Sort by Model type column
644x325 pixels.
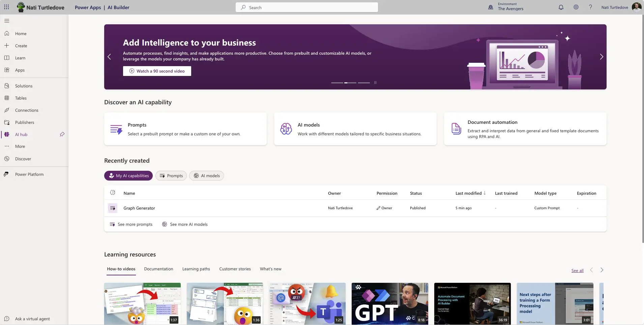pyautogui.click(x=546, y=193)
